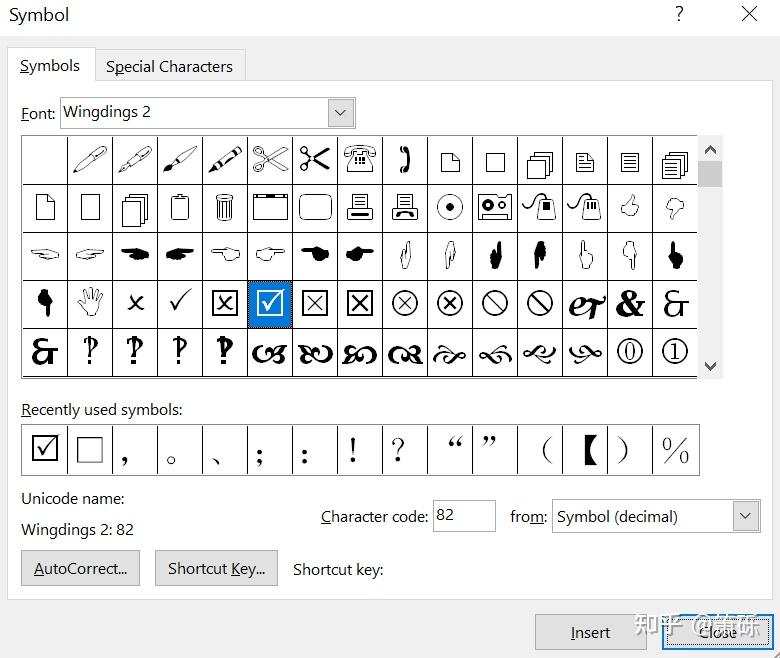Open the Symbols tab
Screen dimensions: 780x658
coord(50,65)
